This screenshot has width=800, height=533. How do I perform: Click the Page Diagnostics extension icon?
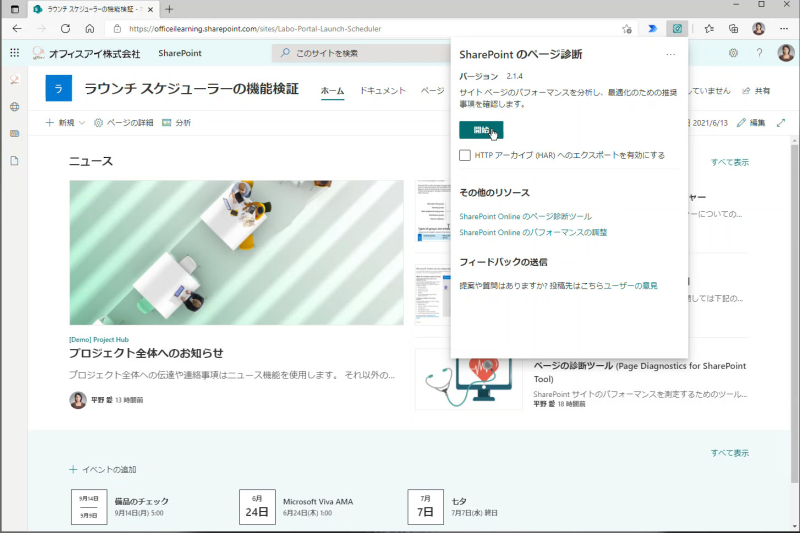[x=677, y=29]
